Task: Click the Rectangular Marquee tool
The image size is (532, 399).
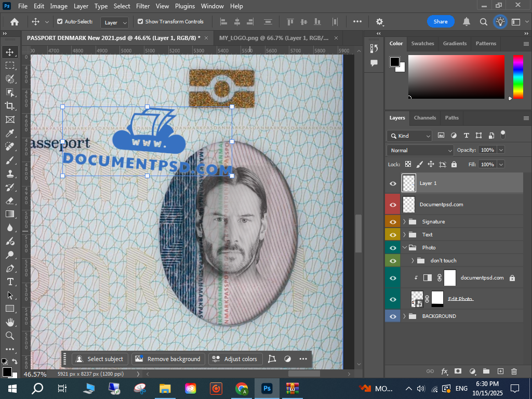Action: (x=10, y=65)
